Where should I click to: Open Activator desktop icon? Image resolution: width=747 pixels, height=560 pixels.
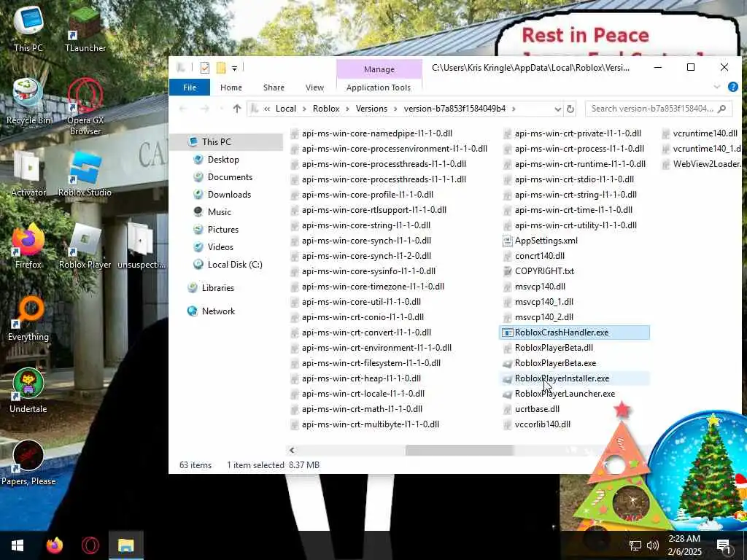point(28,174)
